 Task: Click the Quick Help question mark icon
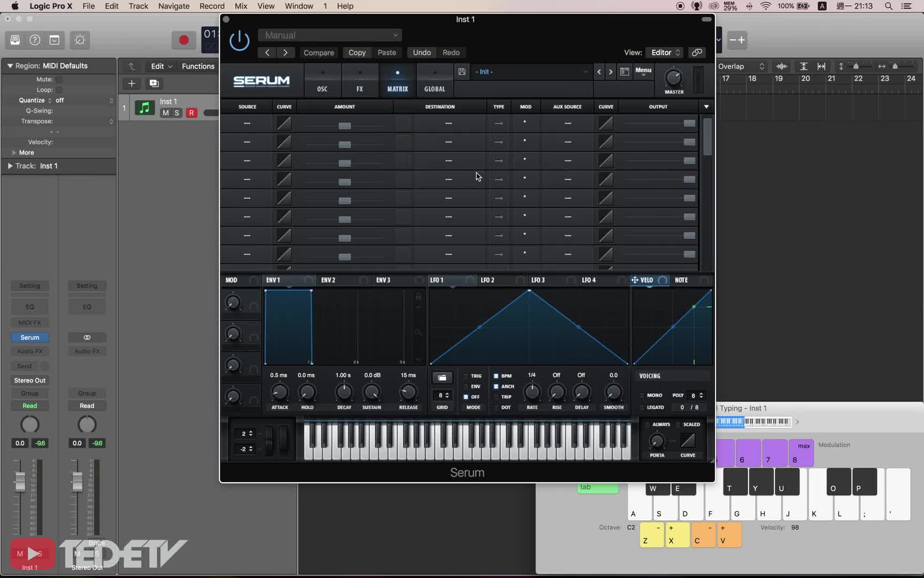[x=35, y=40]
